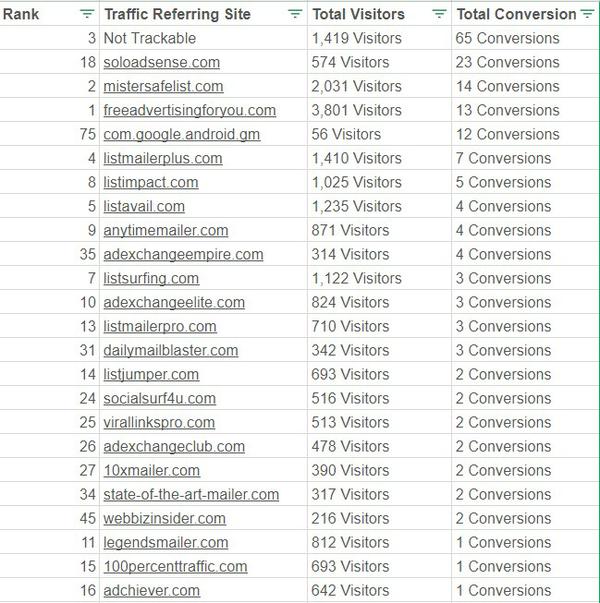Click the dailymailblaster.com link
600x603 pixels.
171,350
